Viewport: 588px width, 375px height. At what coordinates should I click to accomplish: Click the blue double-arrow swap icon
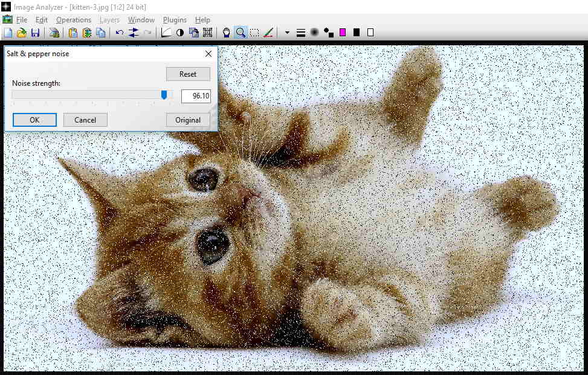point(134,33)
